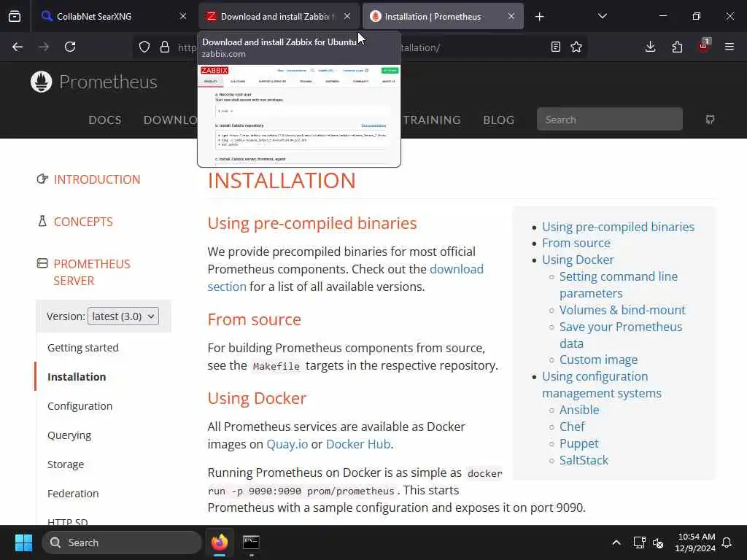Bookmark this page with the star

click(576, 47)
